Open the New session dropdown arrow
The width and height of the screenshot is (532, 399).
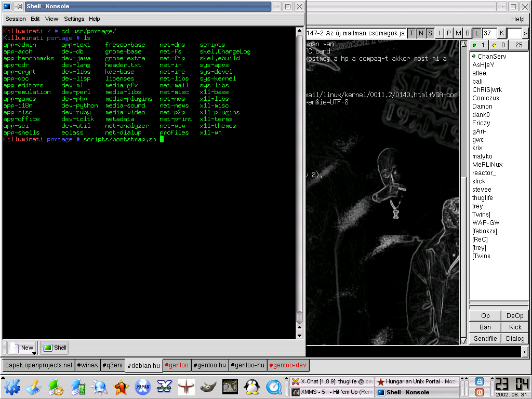click(34, 353)
